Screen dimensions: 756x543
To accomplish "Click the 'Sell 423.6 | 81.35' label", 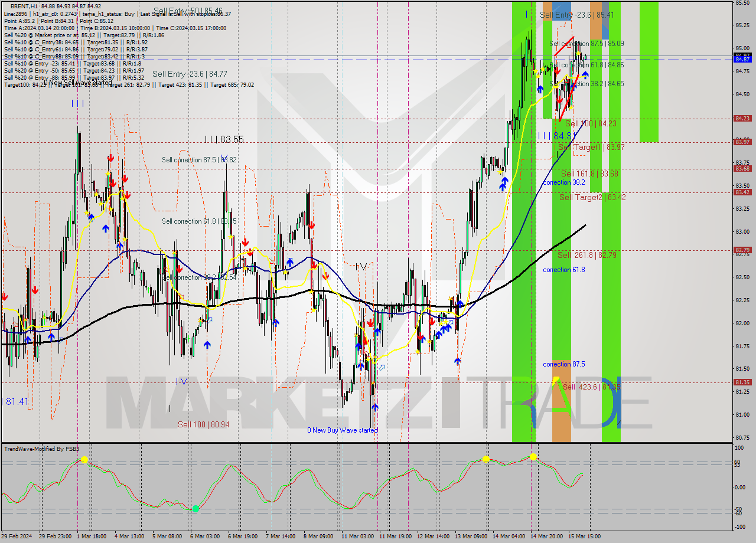I will pos(591,387).
